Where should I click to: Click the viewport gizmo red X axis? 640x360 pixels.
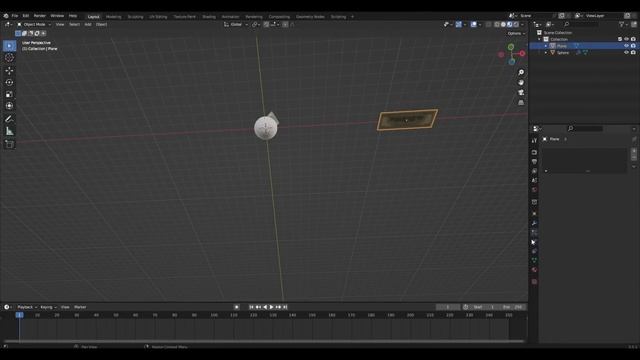tap(522, 53)
